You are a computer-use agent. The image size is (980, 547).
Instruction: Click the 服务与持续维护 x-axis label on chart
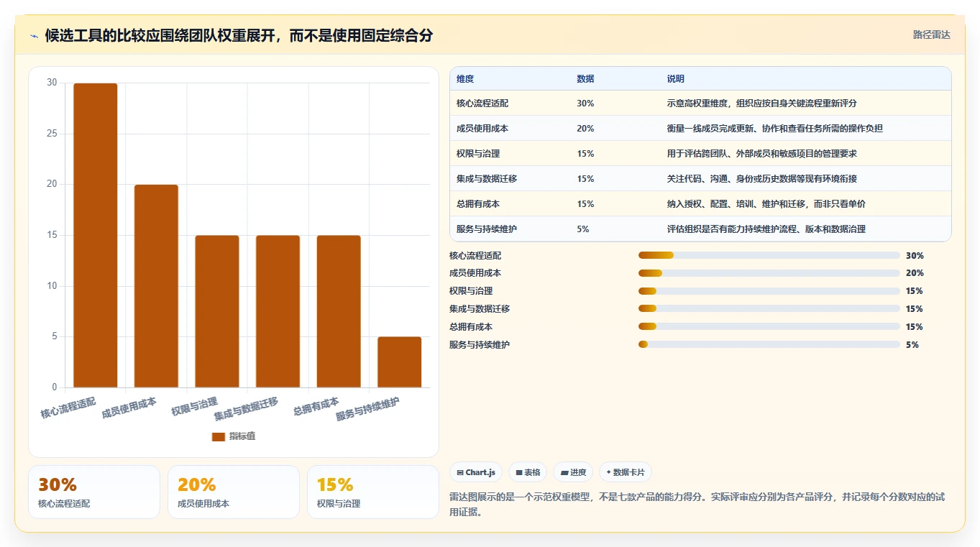pos(367,409)
